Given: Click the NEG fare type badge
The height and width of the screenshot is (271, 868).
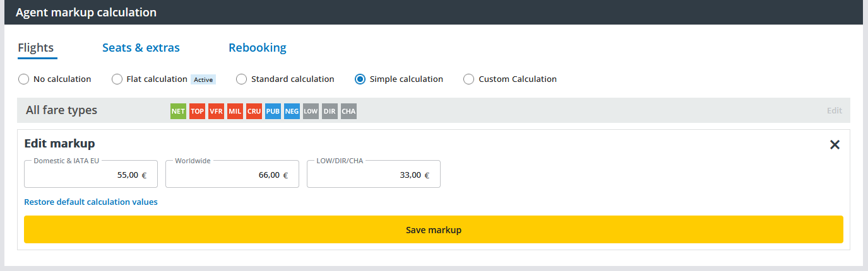Looking at the screenshot, I should [292, 112].
